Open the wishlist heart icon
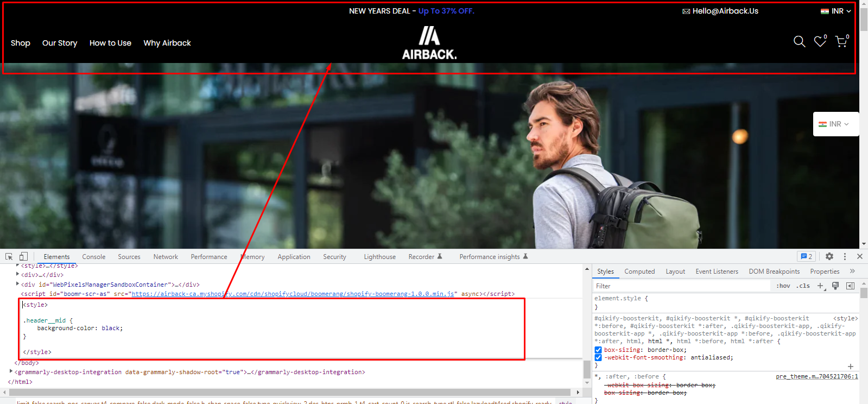This screenshot has height=404, width=868. tap(820, 42)
